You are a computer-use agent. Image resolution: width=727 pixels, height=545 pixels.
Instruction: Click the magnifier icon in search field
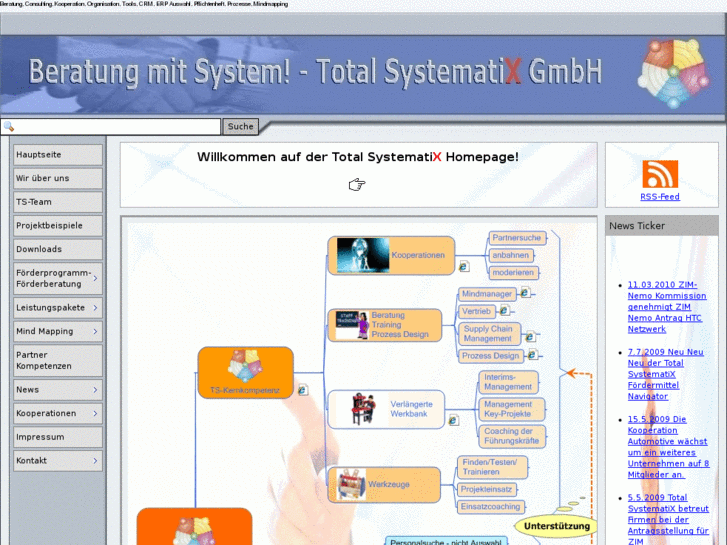point(9,126)
